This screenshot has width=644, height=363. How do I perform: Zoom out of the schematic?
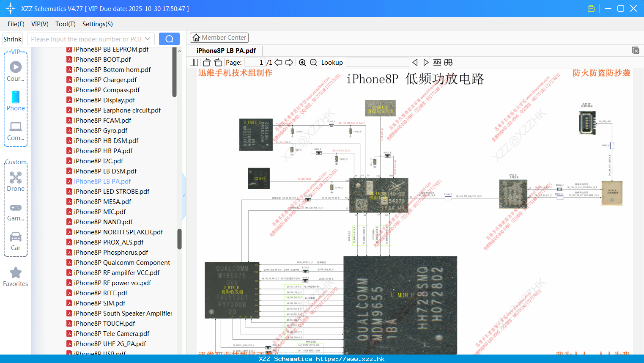(x=313, y=62)
